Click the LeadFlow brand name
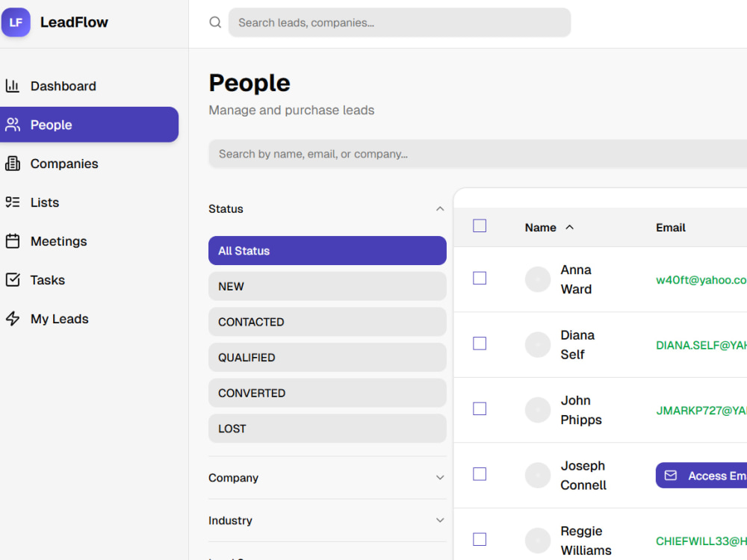Viewport: 747px width, 560px height. [74, 22]
